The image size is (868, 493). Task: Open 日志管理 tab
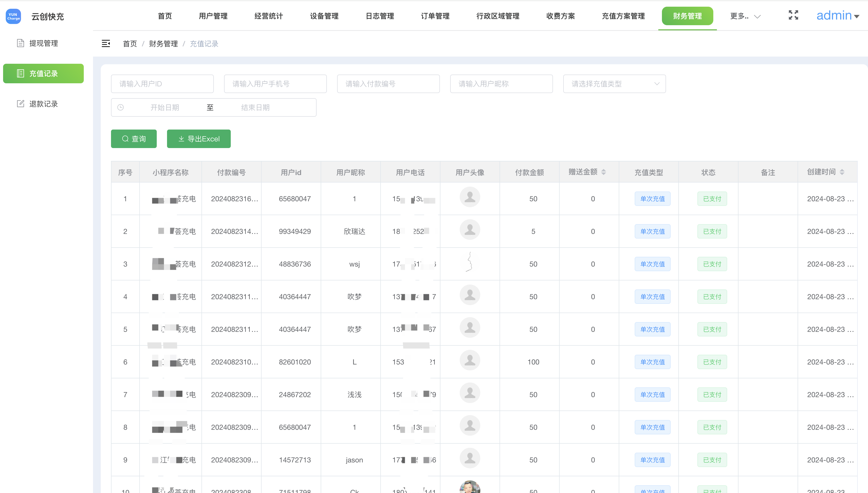(x=380, y=16)
